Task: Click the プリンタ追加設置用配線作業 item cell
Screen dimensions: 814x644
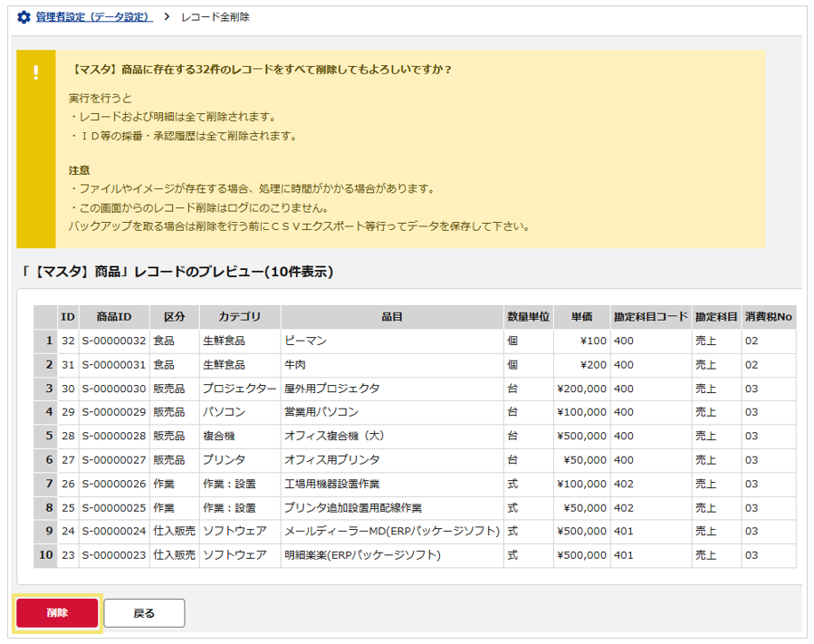Action: [x=392, y=508]
